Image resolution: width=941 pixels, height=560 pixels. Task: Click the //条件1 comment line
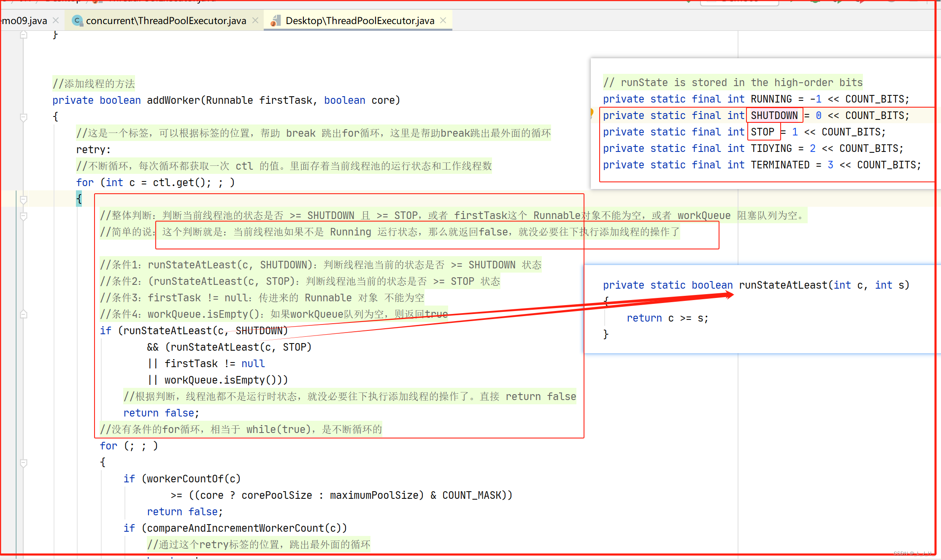(321, 265)
